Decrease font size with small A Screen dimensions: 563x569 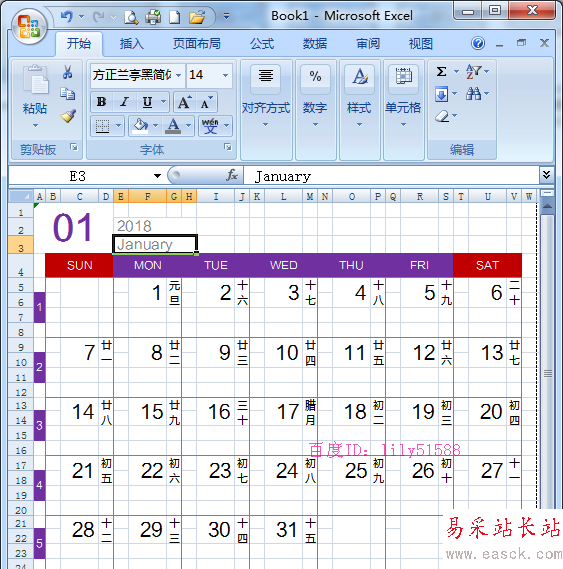[206, 102]
